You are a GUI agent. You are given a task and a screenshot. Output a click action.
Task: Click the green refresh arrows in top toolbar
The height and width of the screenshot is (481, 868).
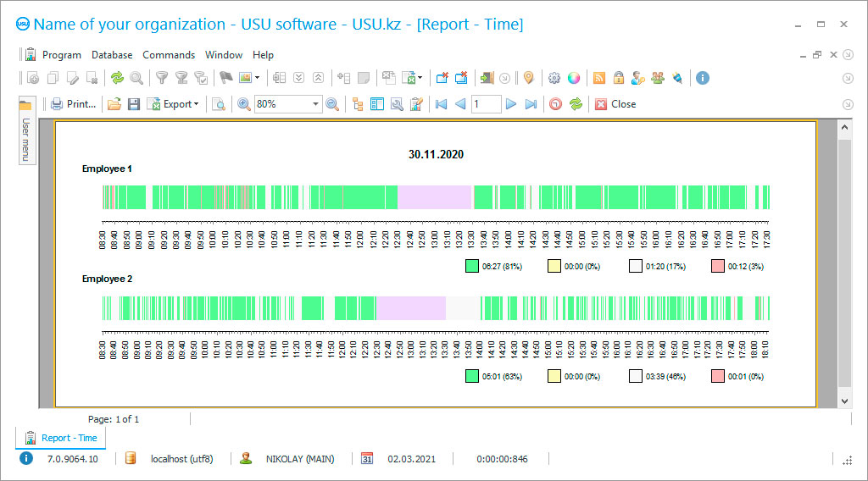click(x=117, y=78)
